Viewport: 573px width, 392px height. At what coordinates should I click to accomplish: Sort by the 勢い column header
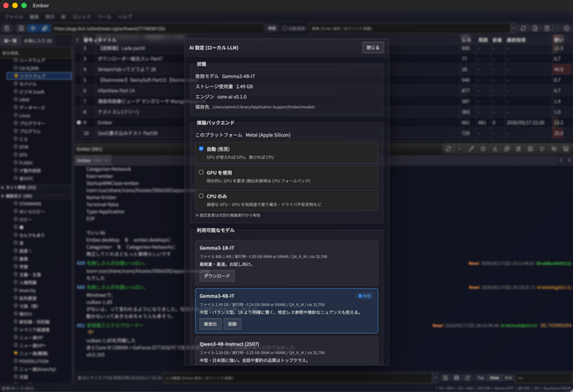tap(558, 40)
